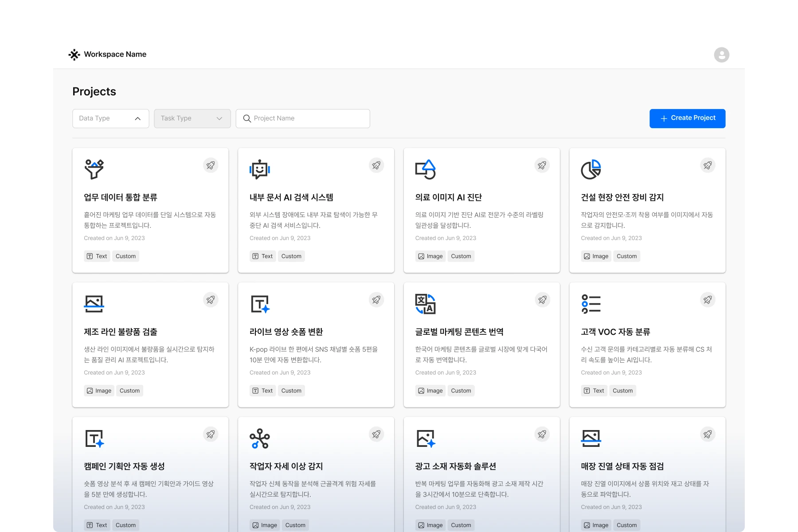798x532 pixels.
Task: Click the Workspace Name logo icon
Action: tap(74, 55)
